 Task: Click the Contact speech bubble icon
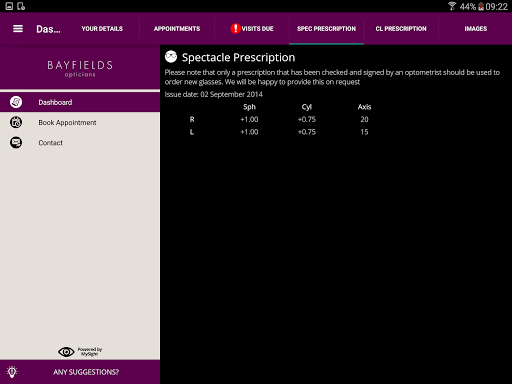(16, 143)
